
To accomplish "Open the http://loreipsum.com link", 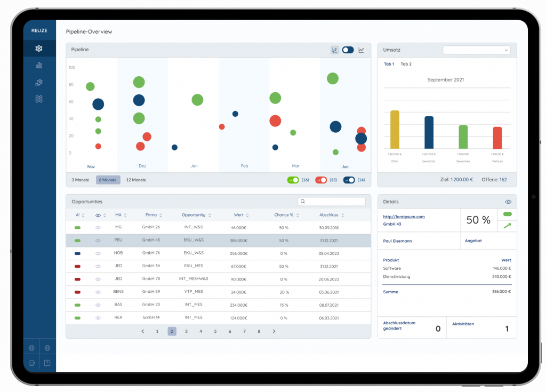I will (404, 217).
